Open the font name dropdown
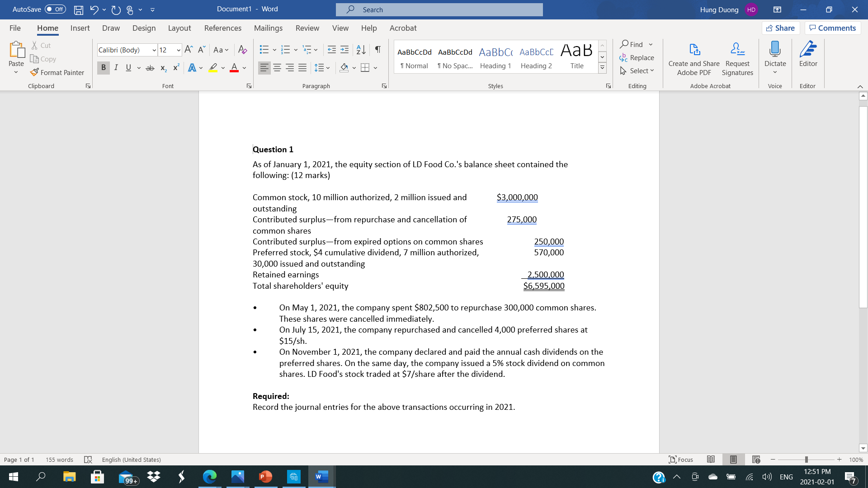 click(154, 50)
